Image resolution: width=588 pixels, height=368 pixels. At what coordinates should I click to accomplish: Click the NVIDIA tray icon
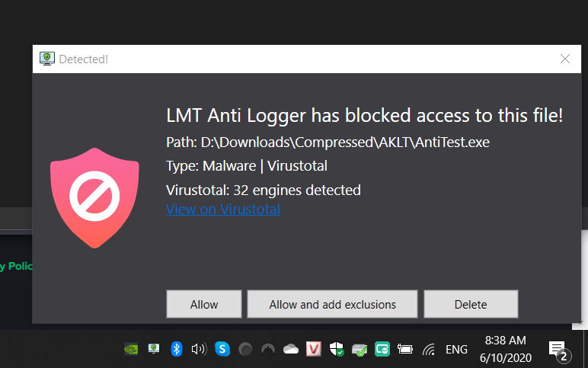coord(132,349)
